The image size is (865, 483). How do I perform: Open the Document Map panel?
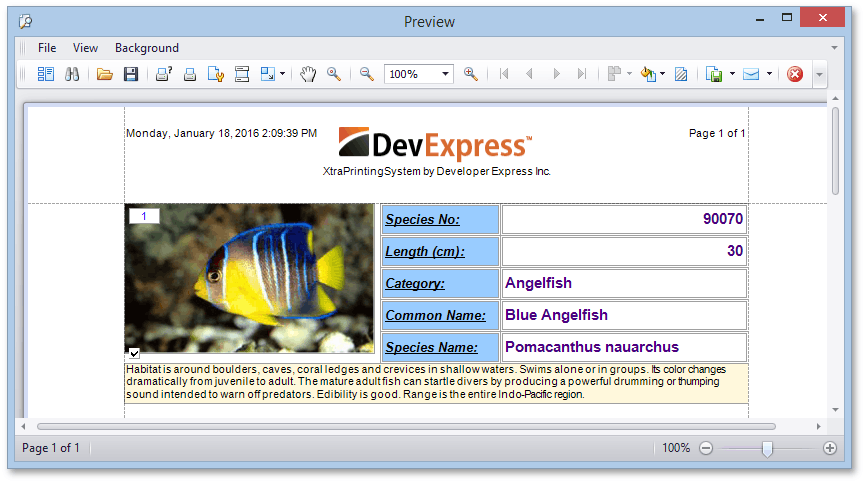click(45, 74)
